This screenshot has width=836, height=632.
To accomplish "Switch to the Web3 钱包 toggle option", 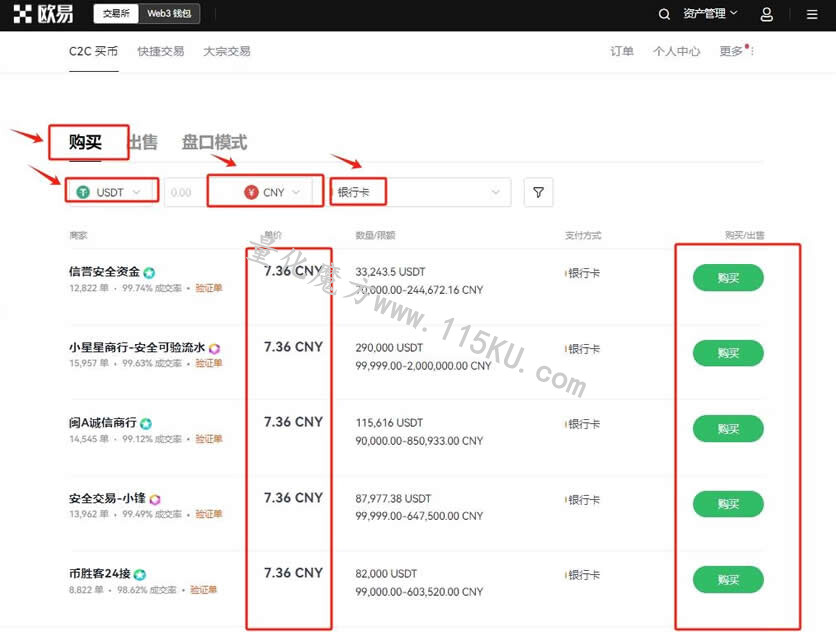I will tap(169, 13).
